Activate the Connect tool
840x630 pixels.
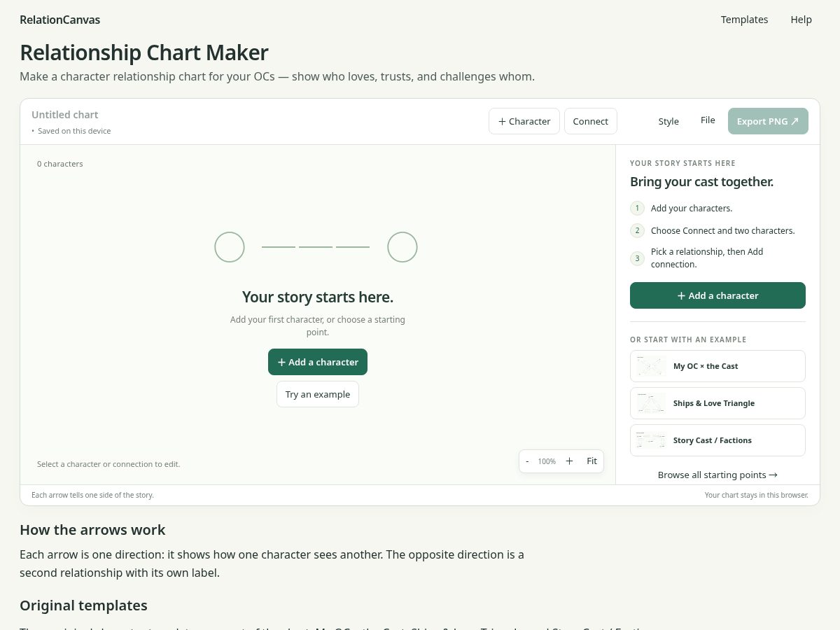point(590,121)
